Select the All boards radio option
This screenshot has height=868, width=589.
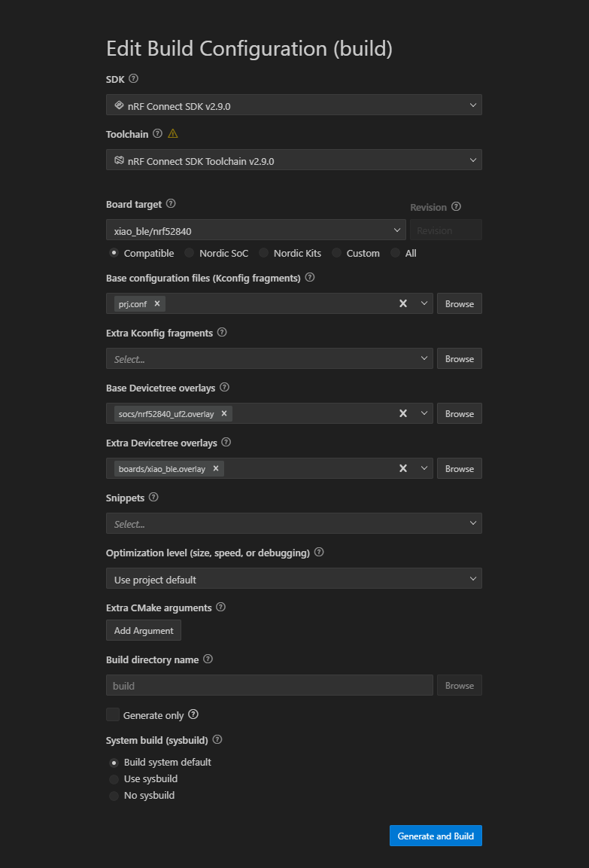[396, 253]
